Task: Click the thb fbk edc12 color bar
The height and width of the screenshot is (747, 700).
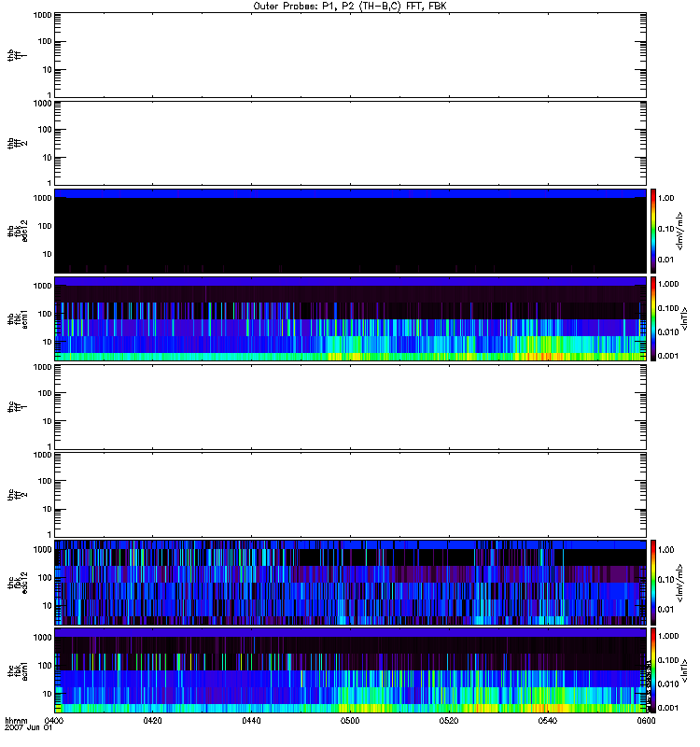Action: (653, 231)
